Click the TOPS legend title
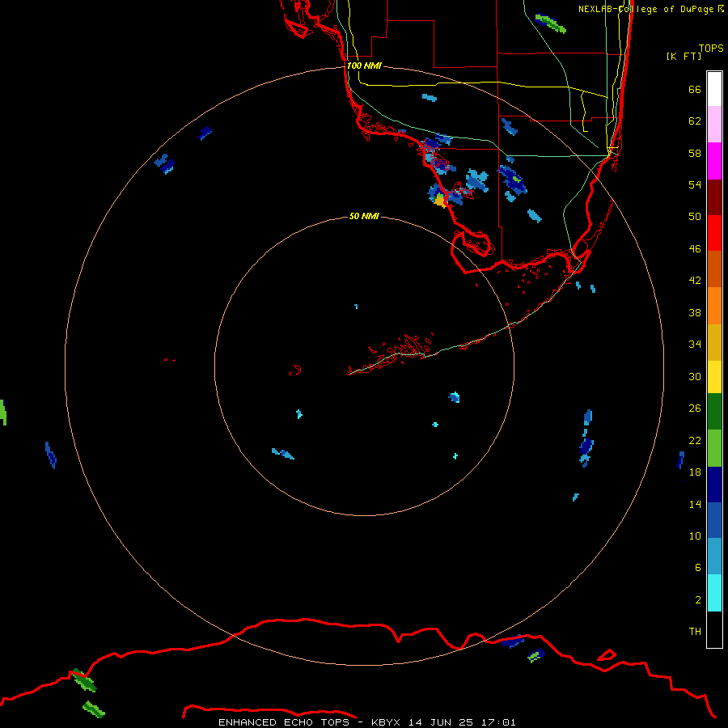 tap(711, 48)
